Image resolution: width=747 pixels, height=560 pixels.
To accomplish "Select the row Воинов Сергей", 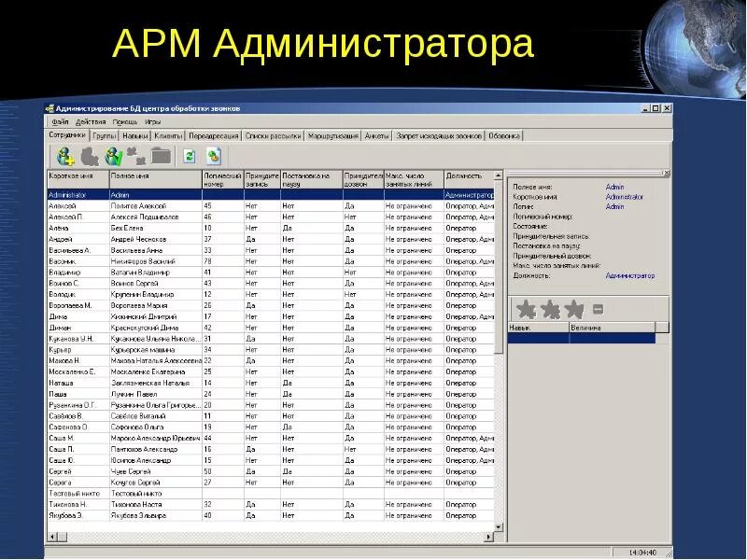I will click(270, 284).
